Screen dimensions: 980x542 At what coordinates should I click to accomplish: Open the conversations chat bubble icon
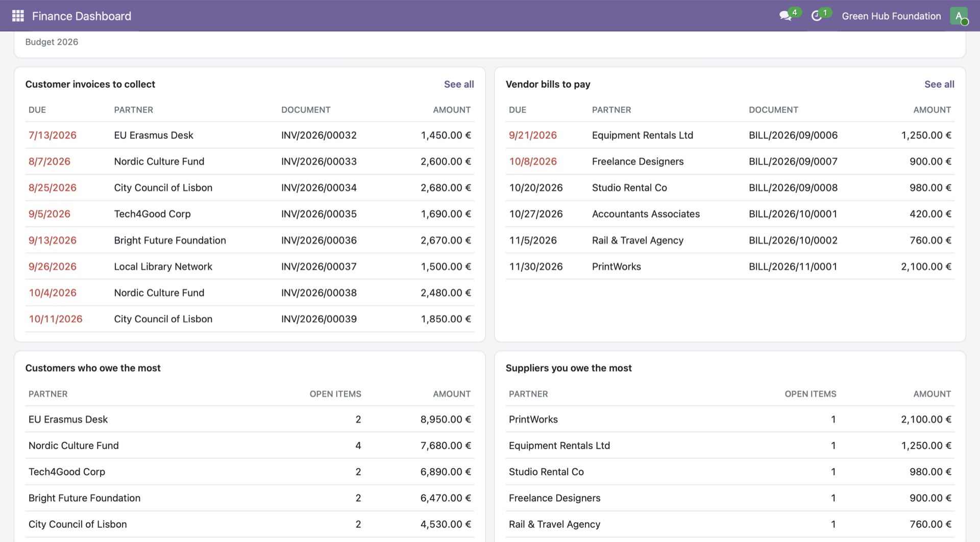[x=786, y=16]
